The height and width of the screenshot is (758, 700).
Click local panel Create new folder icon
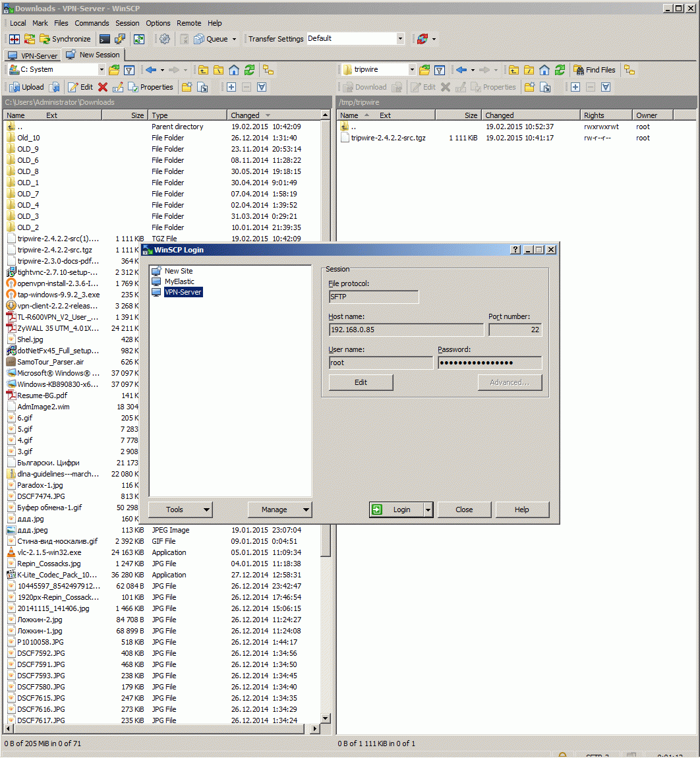pos(187,87)
